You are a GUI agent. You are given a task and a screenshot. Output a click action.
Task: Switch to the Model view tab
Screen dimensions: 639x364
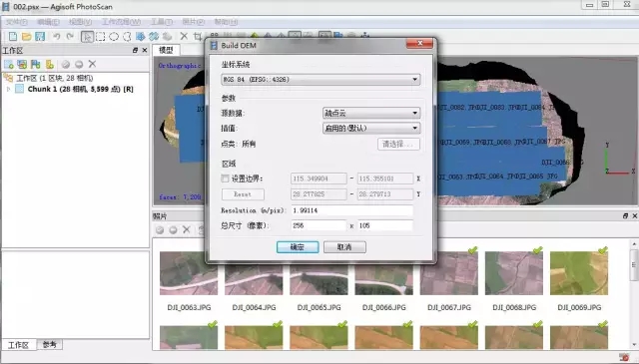pyautogui.click(x=166, y=50)
